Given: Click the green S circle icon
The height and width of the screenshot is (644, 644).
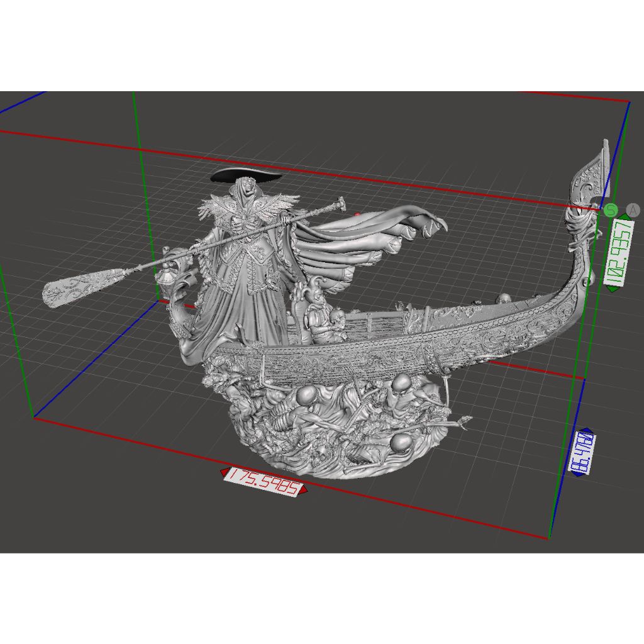Looking at the screenshot, I should pos(611,211).
